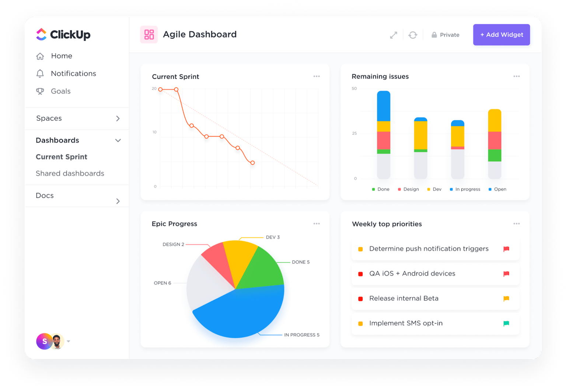Toggle the Design legend item

408,189
